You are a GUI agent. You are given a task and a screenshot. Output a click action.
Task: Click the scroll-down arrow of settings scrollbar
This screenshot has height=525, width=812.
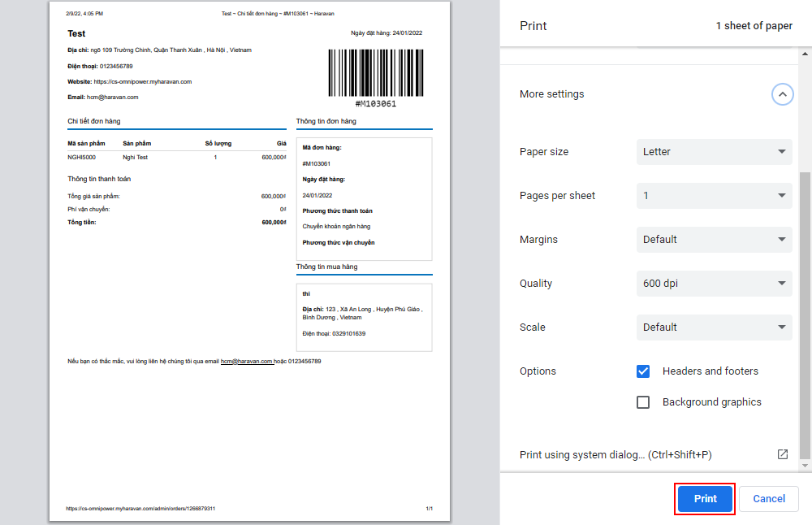[805, 466]
